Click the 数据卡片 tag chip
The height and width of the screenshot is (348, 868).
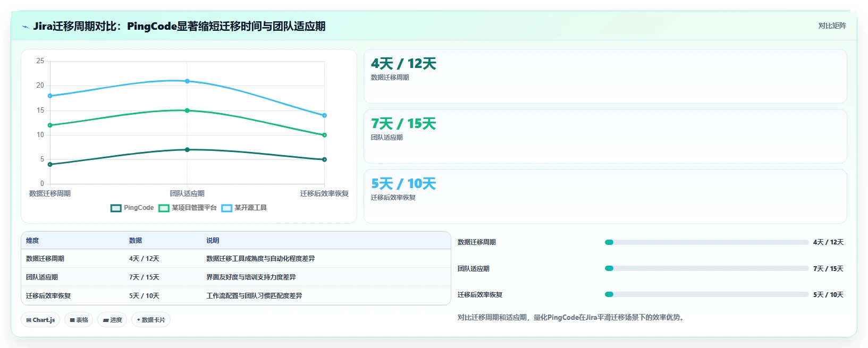coord(151,320)
